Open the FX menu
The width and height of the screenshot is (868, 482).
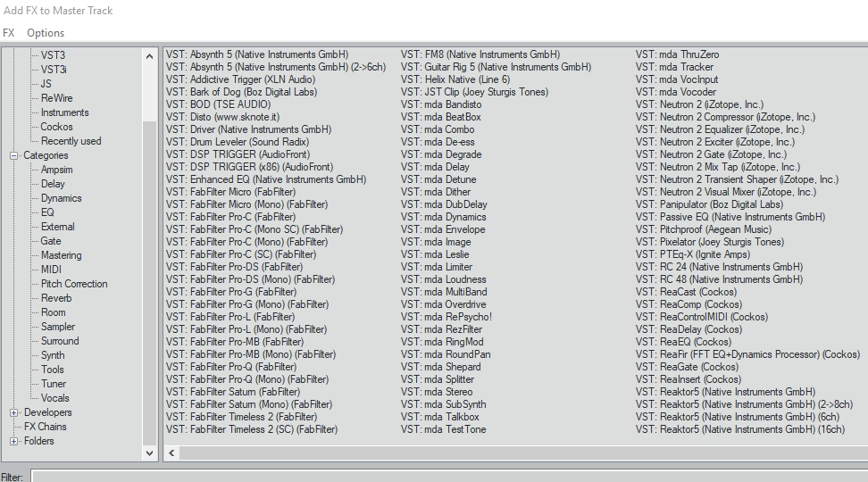click(x=9, y=33)
